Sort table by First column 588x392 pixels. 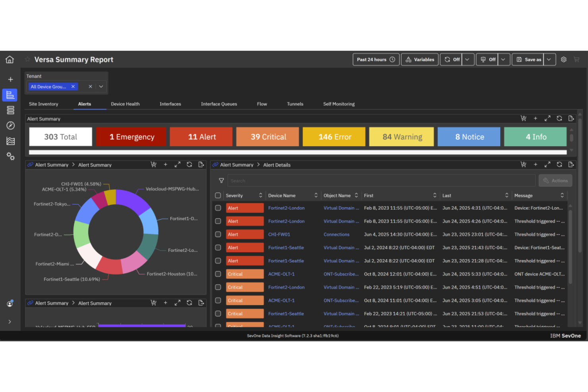tap(435, 195)
